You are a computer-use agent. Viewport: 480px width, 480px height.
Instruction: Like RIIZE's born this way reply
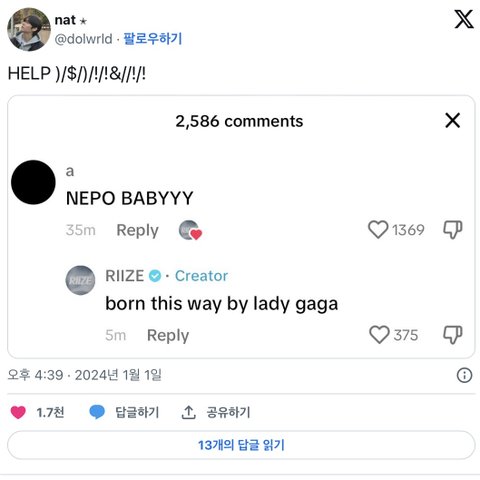pos(379,335)
